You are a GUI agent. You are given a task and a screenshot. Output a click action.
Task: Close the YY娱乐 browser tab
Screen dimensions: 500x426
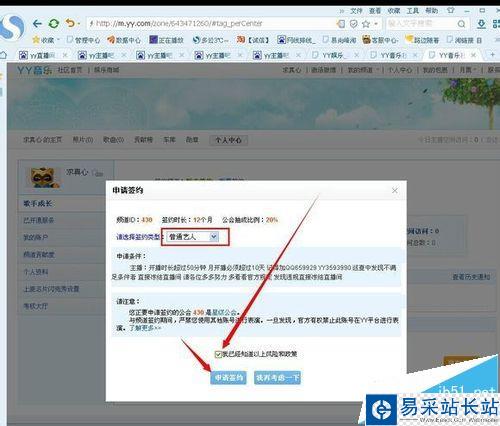tap(356, 55)
